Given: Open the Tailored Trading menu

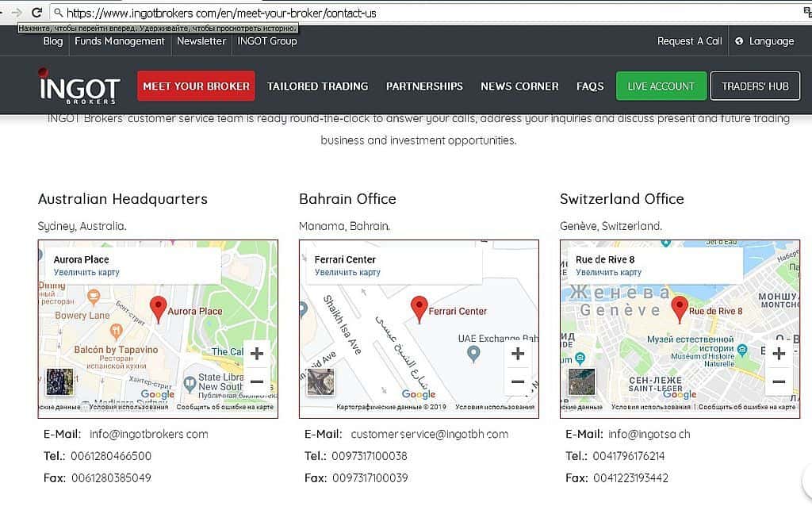Looking at the screenshot, I should click(317, 86).
